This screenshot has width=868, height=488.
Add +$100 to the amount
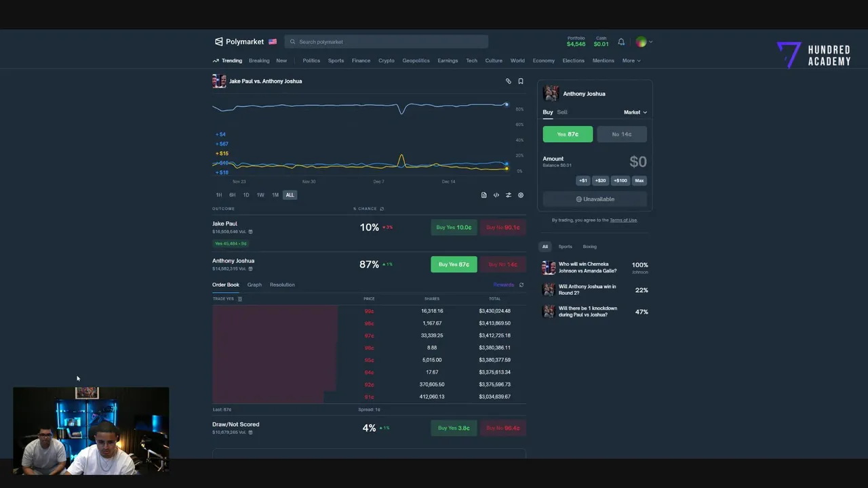point(620,181)
